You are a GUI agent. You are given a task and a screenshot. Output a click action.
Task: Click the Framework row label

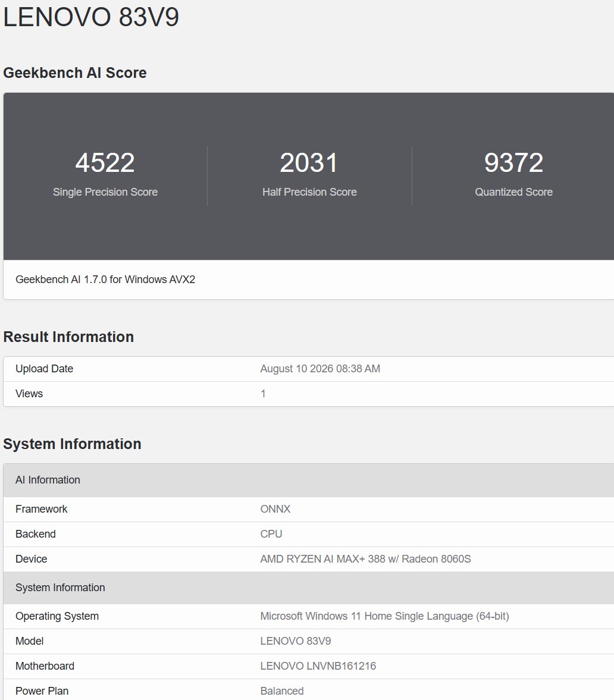click(42, 509)
